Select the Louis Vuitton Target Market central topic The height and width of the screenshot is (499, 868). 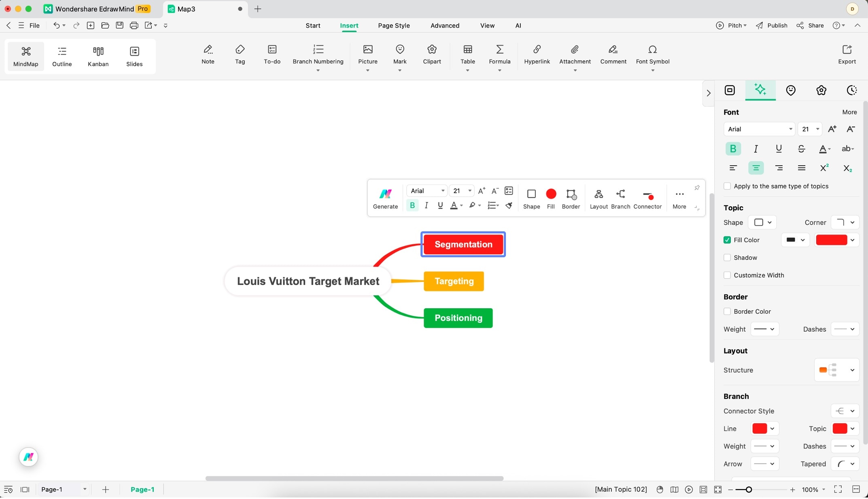[x=308, y=281]
